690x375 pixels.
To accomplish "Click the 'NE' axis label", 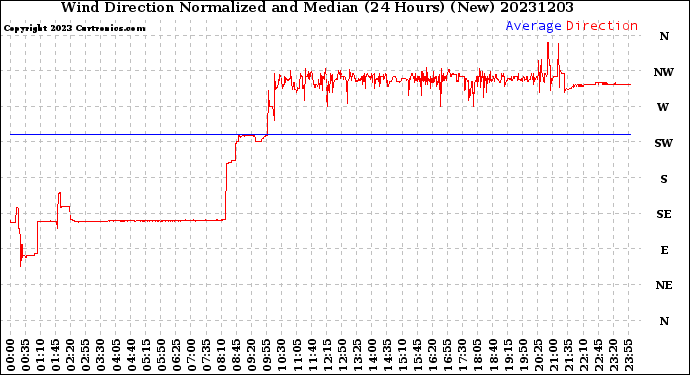I will tap(664, 286).
